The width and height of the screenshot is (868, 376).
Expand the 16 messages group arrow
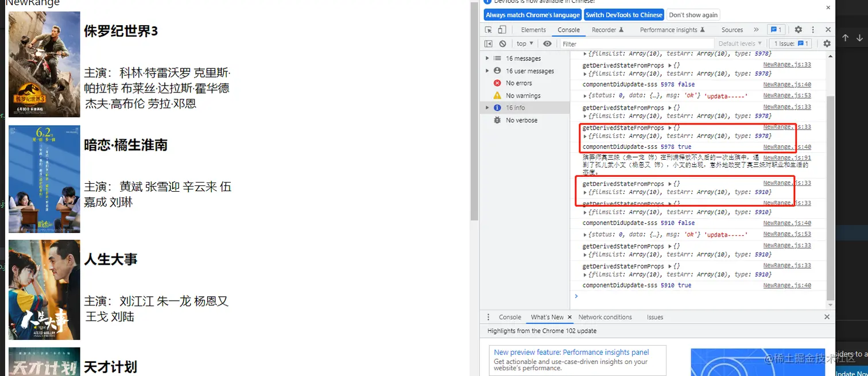point(487,58)
